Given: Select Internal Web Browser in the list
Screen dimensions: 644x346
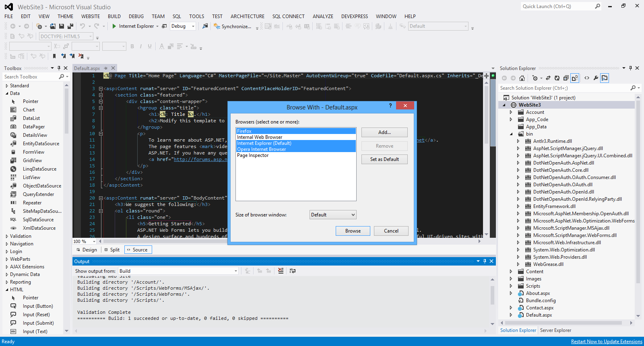Looking at the screenshot, I should pos(296,137).
